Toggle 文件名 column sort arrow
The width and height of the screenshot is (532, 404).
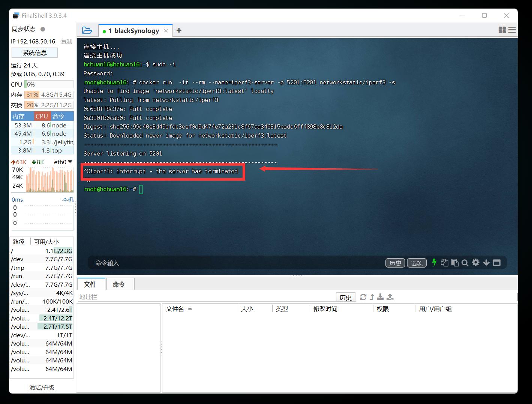click(x=190, y=309)
